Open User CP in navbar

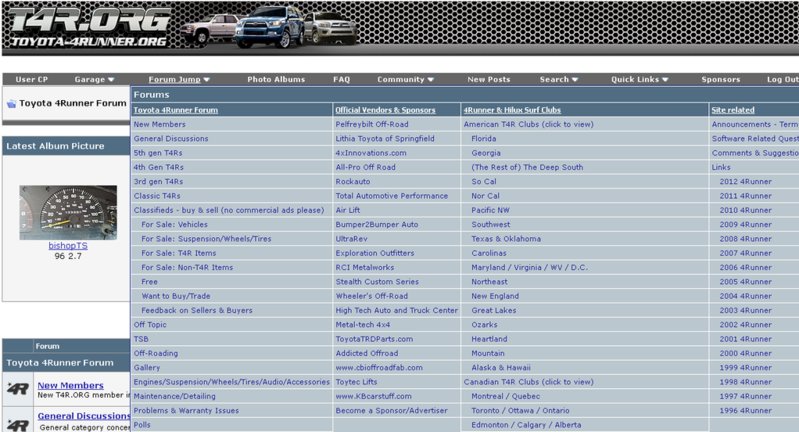pos(32,79)
